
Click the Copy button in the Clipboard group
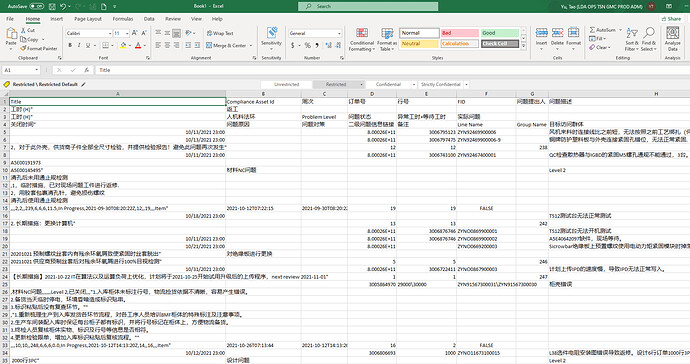tap(30, 39)
